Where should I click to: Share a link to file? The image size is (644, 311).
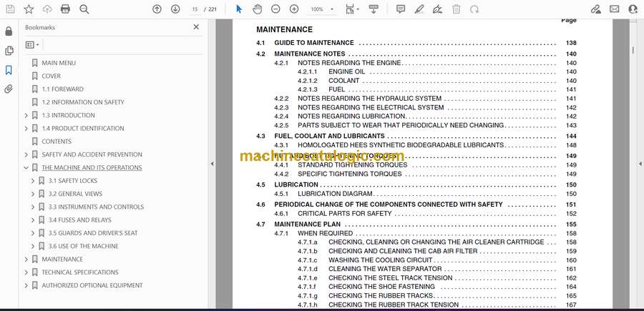click(596, 9)
